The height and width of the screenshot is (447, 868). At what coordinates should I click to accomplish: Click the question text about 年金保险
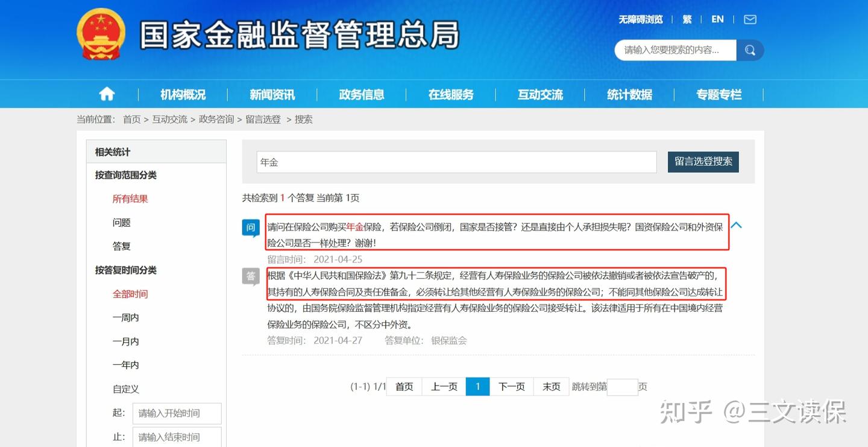495,235
